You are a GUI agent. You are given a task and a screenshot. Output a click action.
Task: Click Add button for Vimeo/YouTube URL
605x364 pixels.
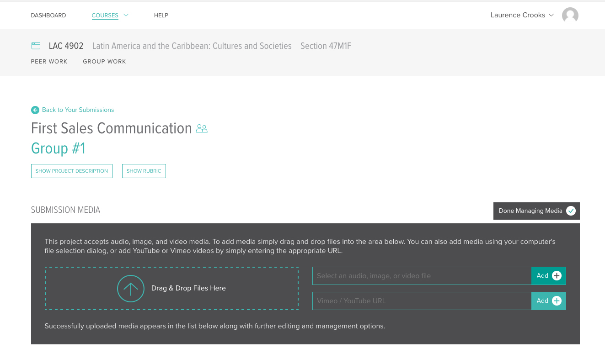[549, 301]
